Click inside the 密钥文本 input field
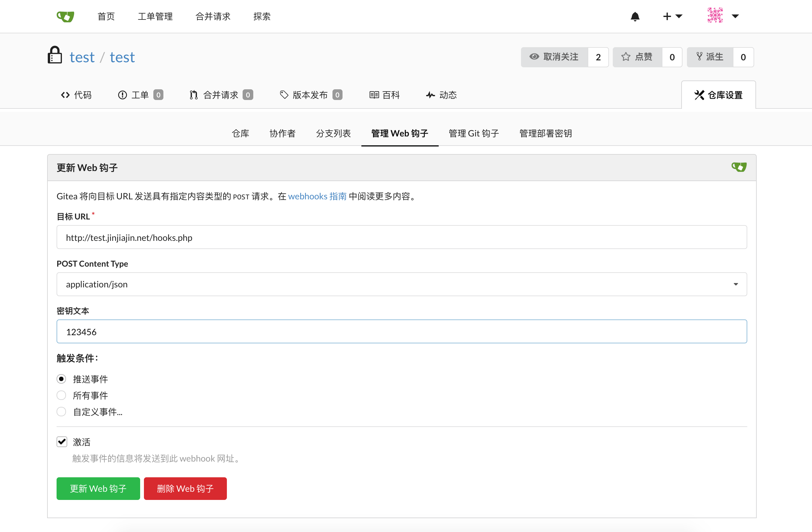This screenshot has height=532, width=812. 402,331
